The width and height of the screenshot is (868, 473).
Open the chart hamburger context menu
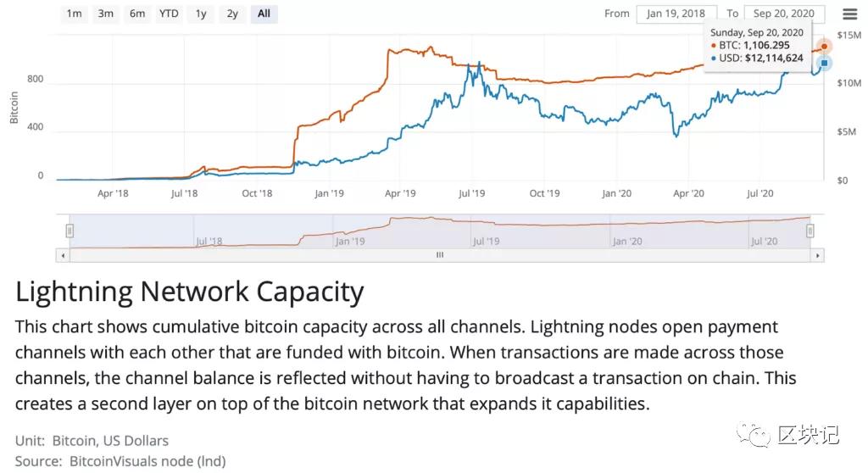pos(849,14)
